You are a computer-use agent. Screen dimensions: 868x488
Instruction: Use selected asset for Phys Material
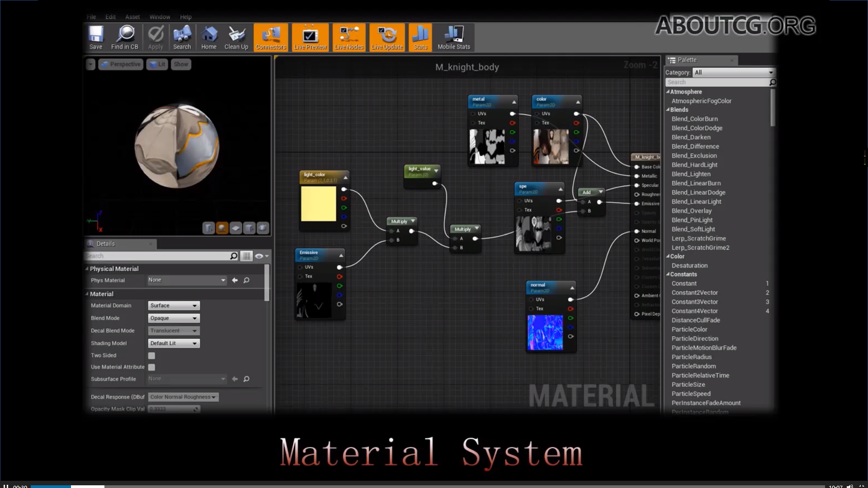tap(235, 280)
